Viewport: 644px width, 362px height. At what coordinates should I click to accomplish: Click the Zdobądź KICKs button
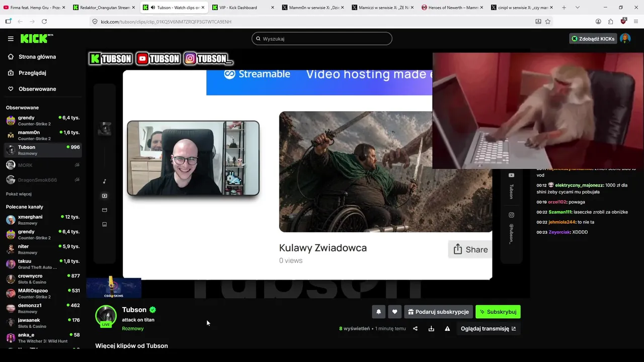593,39
